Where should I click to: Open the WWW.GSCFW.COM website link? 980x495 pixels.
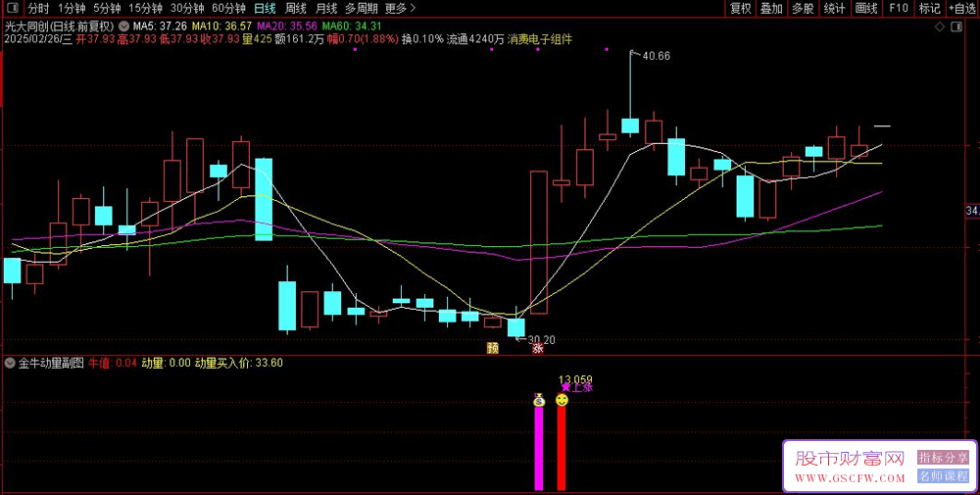point(851,478)
